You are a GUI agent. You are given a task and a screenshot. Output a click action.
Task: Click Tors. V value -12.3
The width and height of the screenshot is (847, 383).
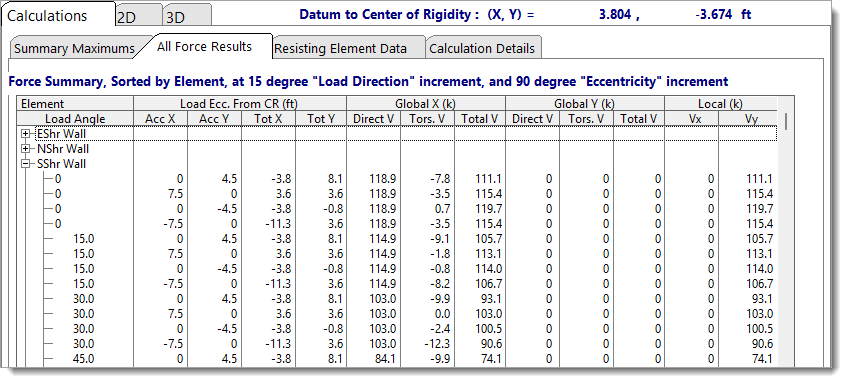pyautogui.click(x=438, y=344)
